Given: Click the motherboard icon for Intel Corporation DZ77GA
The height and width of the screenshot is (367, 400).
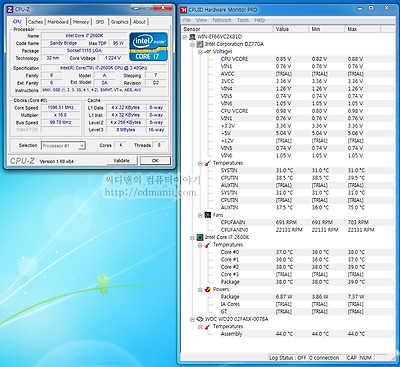Looking at the screenshot, I should click(200, 44).
